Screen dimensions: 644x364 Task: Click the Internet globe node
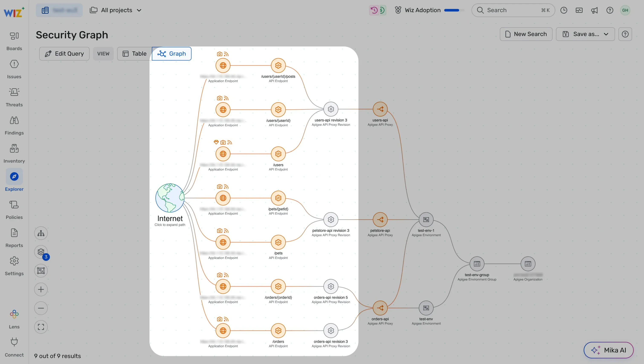pyautogui.click(x=170, y=198)
